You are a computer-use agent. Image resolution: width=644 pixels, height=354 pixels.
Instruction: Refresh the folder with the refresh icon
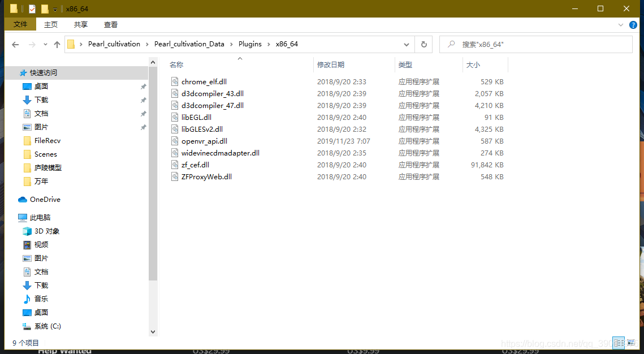[x=423, y=44]
